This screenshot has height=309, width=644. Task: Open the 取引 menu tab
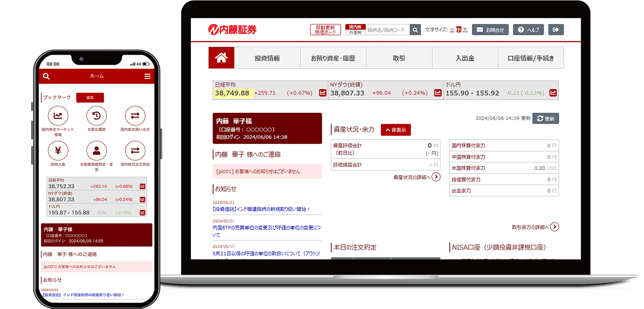point(399,58)
